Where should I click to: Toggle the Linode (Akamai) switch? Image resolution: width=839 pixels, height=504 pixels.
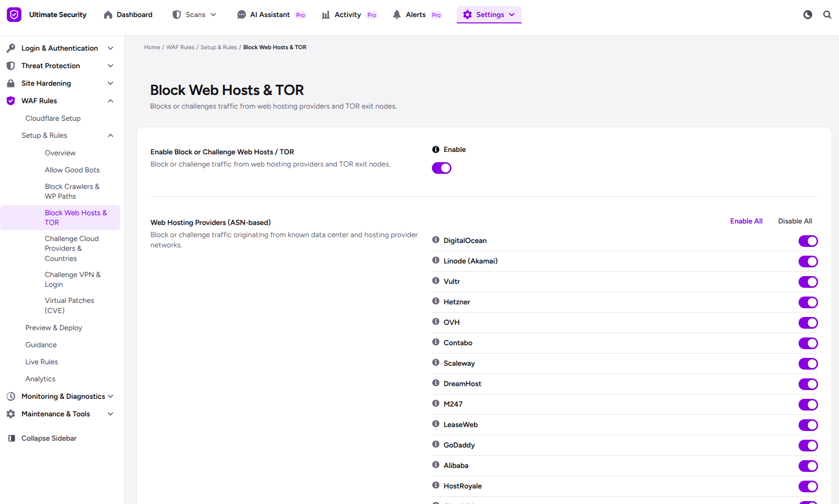point(808,261)
